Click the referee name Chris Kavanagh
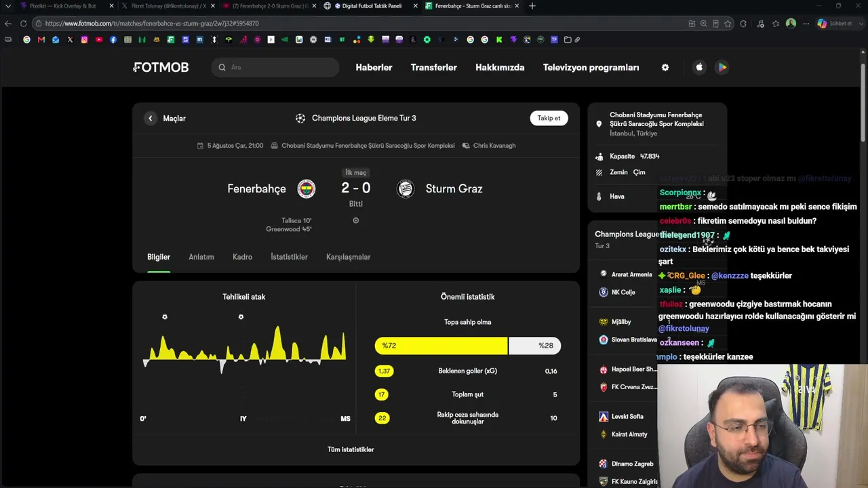The image size is (868, 488). point(494,146)
